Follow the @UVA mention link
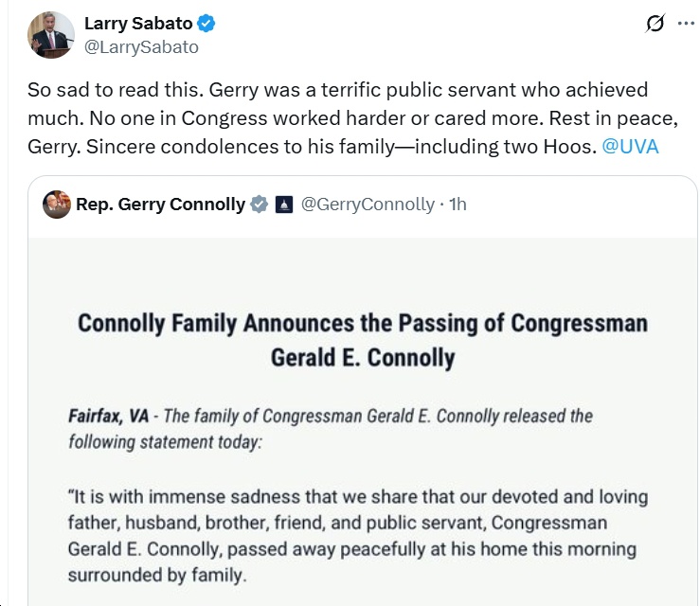The image size is (700, 606). 630,147
